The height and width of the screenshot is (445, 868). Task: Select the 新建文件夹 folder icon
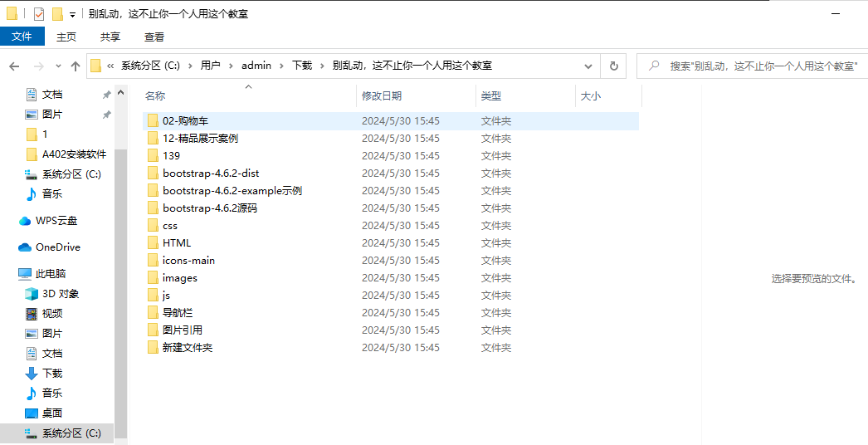[153, 348]
